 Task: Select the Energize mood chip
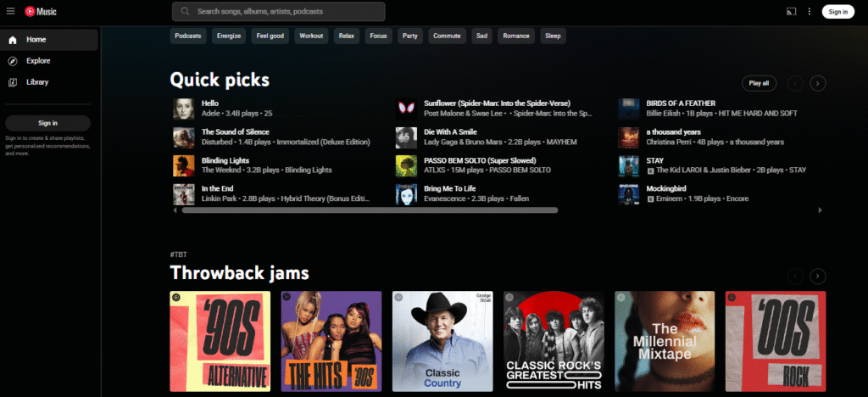(x=229, y=36)
